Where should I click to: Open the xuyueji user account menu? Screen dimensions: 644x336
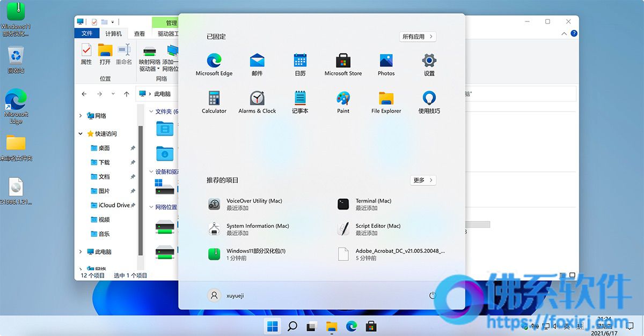point(226,295)
